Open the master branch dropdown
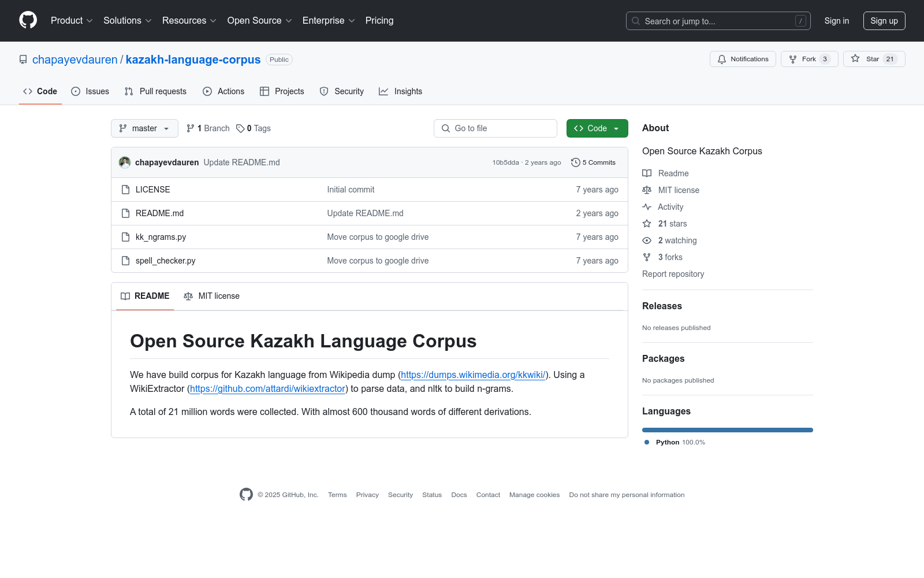The image size is (924, 578). click(x=144, y=128)
